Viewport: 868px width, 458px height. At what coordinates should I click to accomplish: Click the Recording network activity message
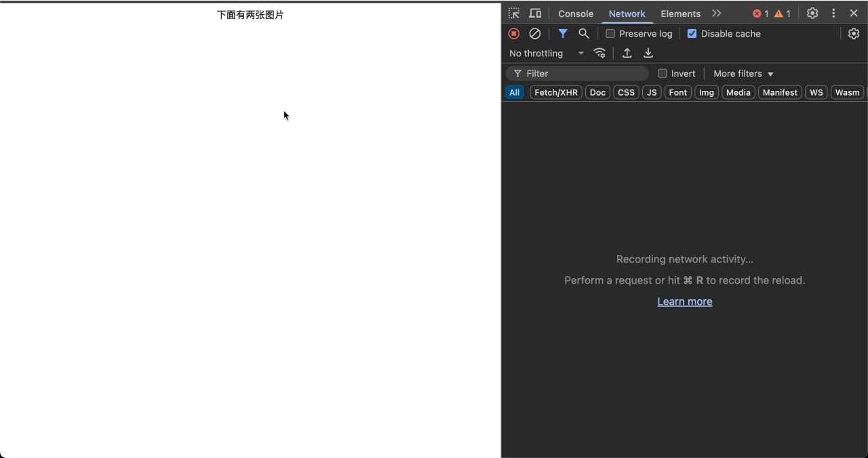coord(685,259)
